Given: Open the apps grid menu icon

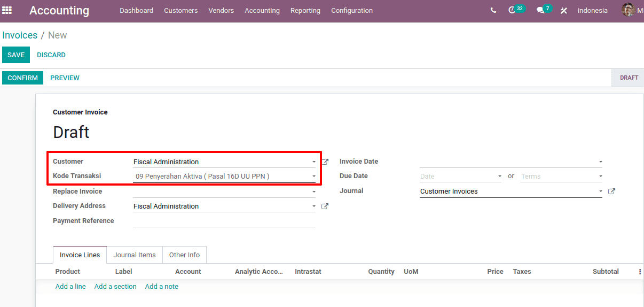Looking at the screenshot, I should [x=7, y=10].
